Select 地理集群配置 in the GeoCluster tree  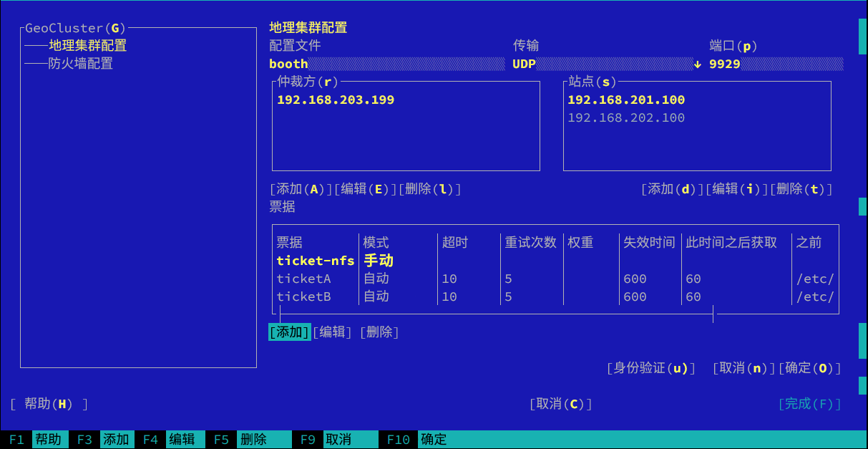coord(87,46)
